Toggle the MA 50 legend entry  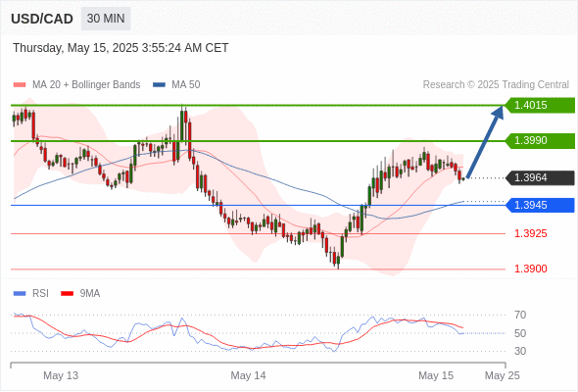pyautogui.click(x=176, y=85)
